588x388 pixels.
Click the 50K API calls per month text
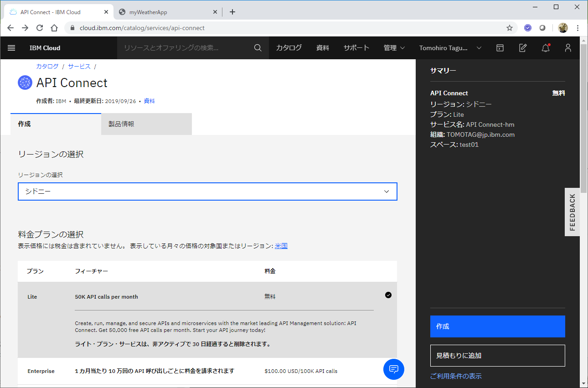pos(107,297)
